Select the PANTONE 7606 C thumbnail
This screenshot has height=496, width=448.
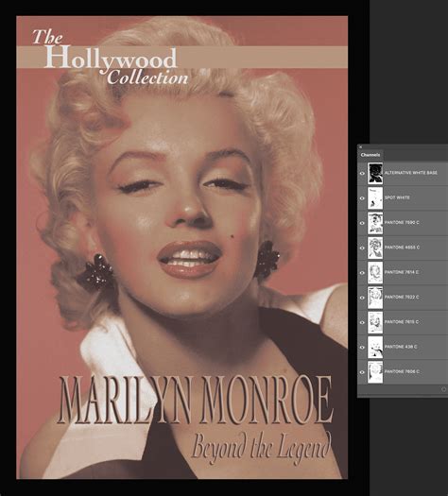375,372
